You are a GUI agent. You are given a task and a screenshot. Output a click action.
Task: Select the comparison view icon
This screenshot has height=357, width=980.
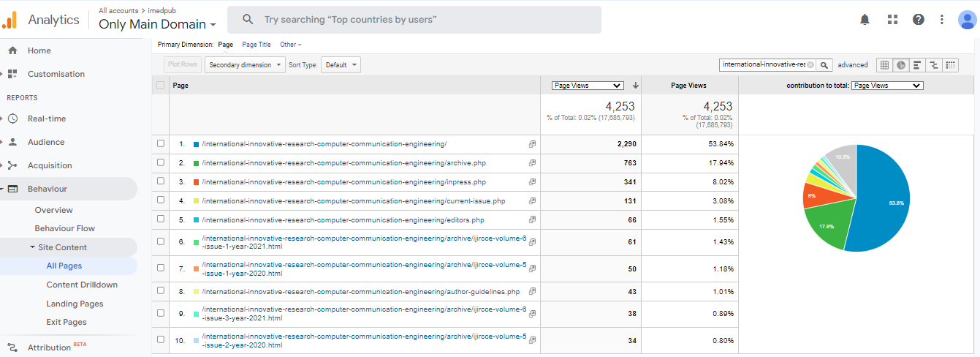click(x=934, y=65)
